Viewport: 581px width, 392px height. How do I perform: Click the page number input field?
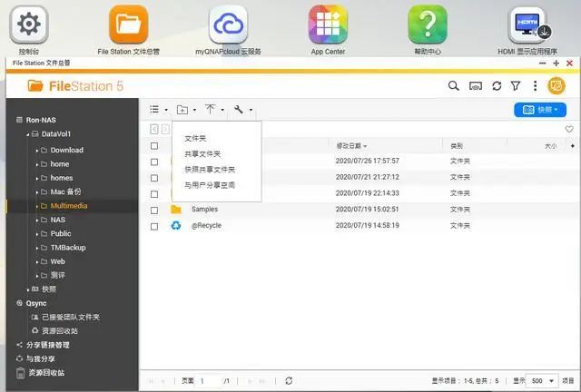point(208,381)
